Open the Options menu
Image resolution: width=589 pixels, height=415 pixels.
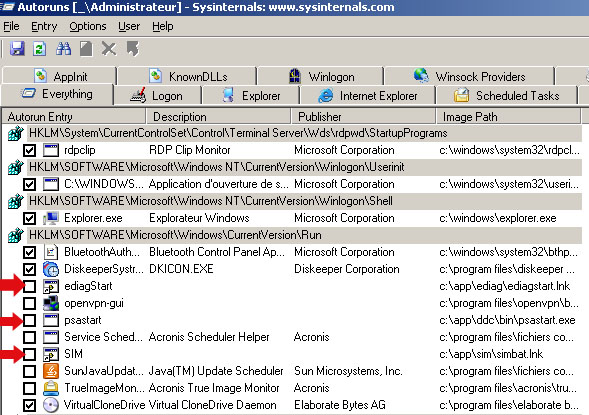pyautogui.click(x=88, y=26)
